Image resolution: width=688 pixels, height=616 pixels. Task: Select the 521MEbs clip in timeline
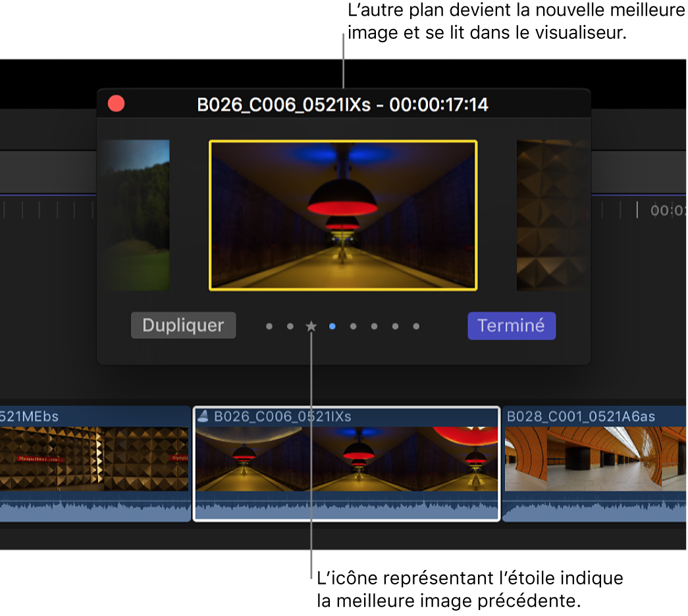click(95, 463)
